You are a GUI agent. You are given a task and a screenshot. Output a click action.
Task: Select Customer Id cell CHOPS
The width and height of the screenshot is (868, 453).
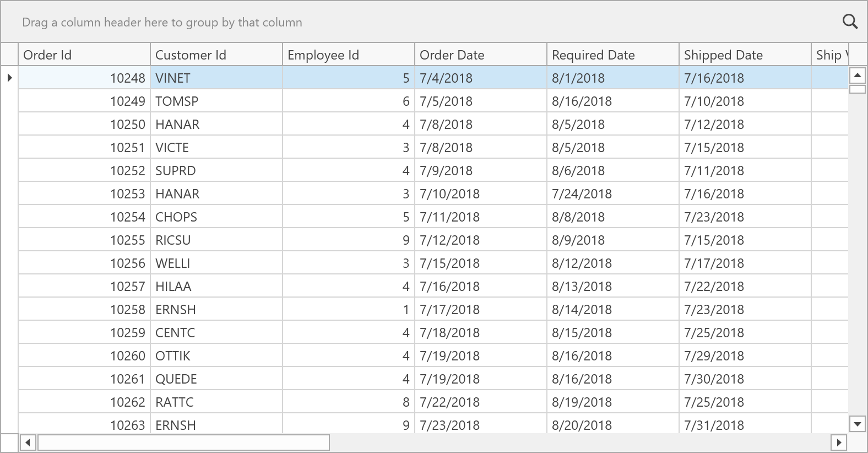216,217
